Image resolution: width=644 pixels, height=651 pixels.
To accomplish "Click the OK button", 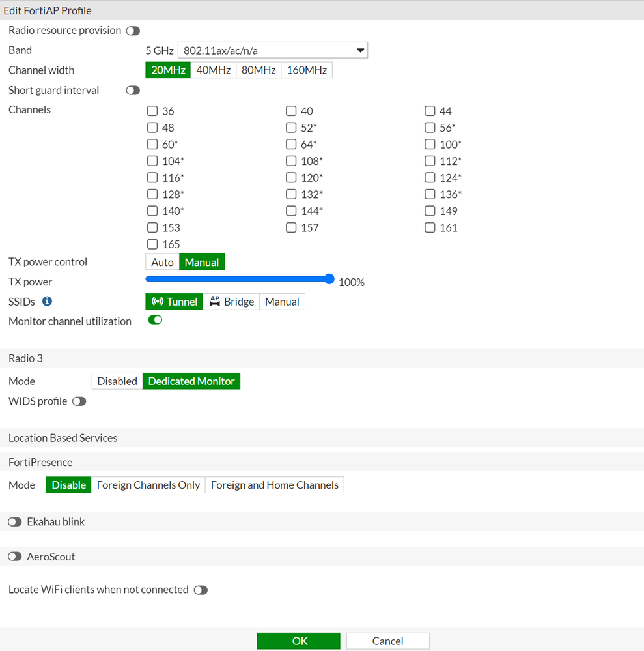I will [x=299, y=641].
